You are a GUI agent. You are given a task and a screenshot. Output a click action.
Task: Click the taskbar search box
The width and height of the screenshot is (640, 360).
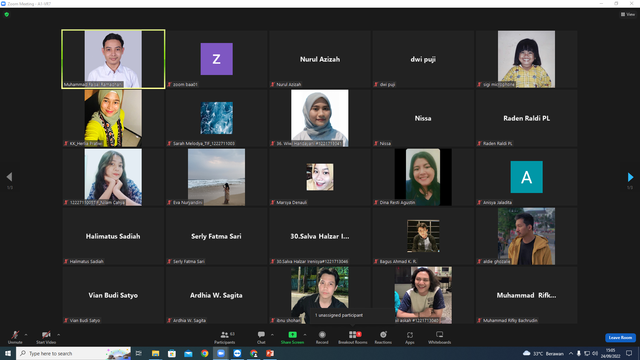coord(73,353)
